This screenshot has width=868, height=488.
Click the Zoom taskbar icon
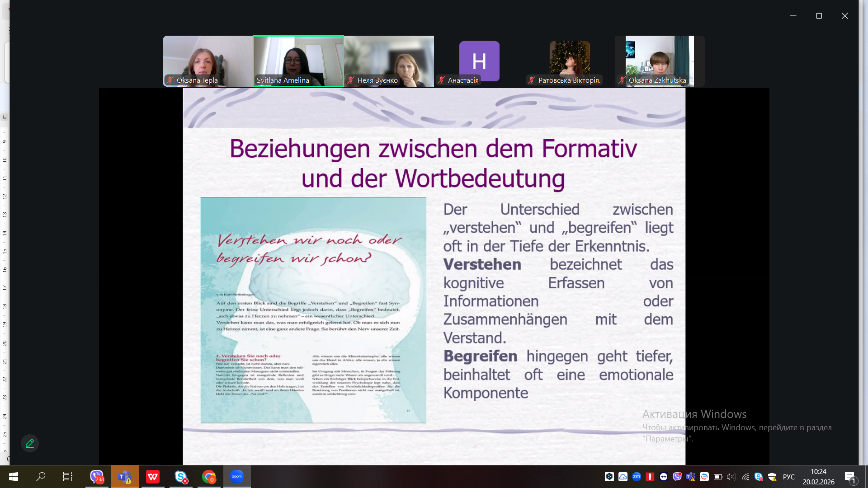[237, 477]
